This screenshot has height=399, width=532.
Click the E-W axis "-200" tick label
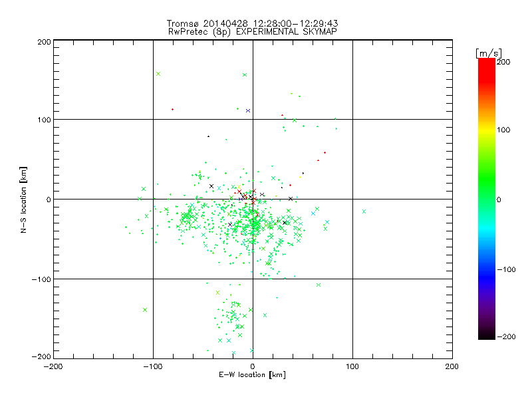(53, 366)
